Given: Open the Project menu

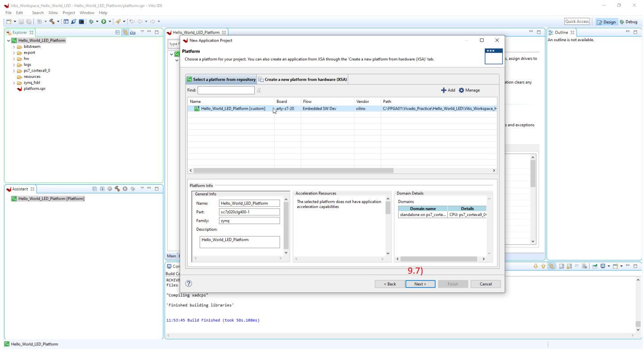Looking at the screenshot, I should [69, 13].
